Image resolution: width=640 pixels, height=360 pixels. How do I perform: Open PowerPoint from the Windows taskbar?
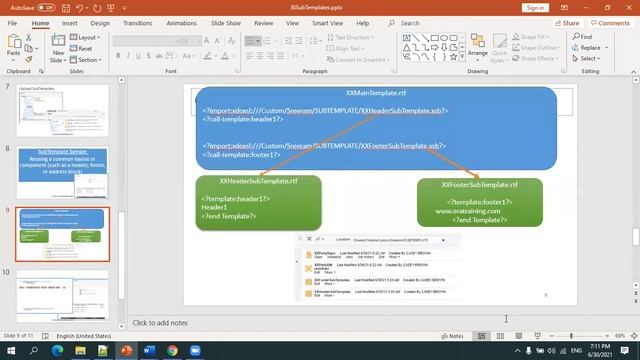point(126,351)
